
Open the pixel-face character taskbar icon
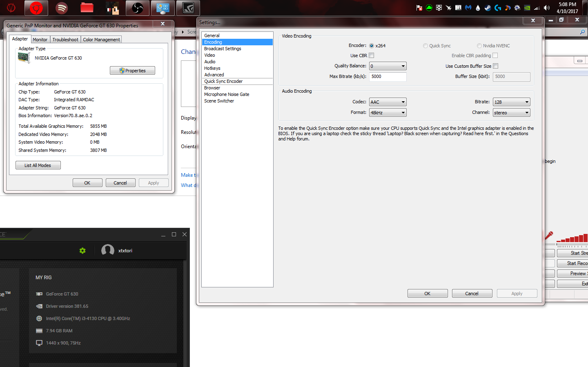[112, 8]
